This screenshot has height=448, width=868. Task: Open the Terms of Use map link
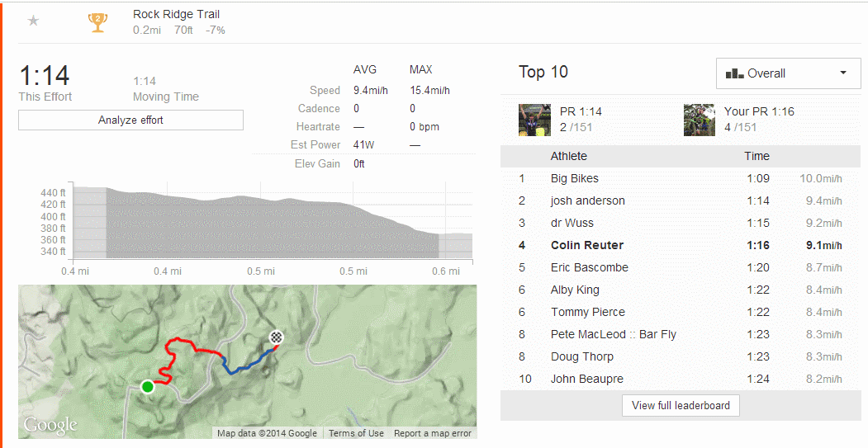point(356,433)
